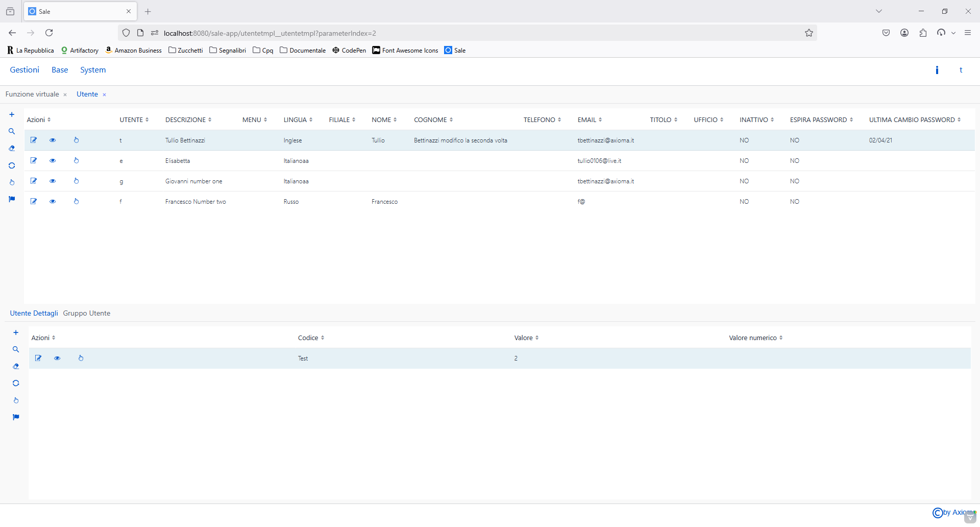Open the System menu

click(x=93, y=70)
